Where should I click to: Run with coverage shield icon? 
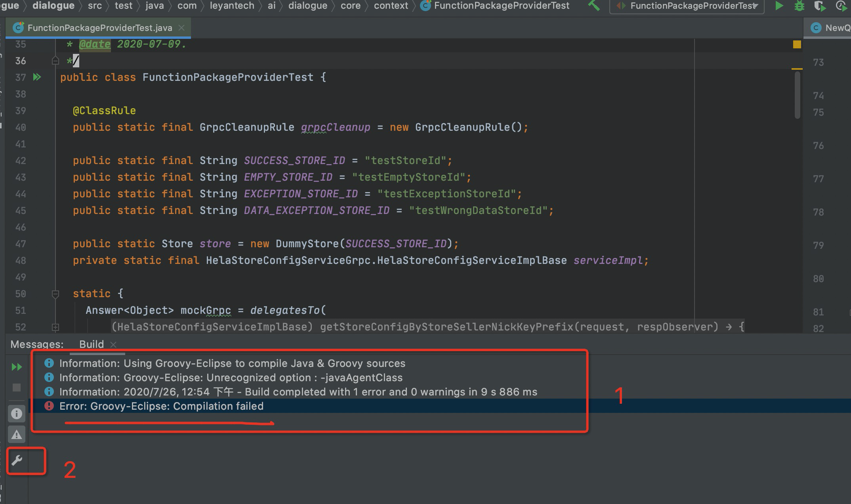coord(819,6)
